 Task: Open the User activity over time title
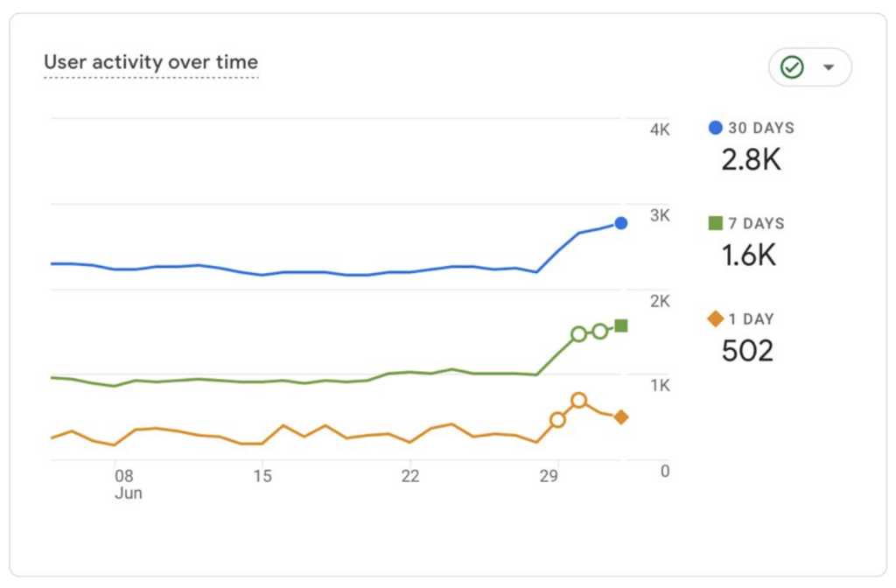(150, 62)
